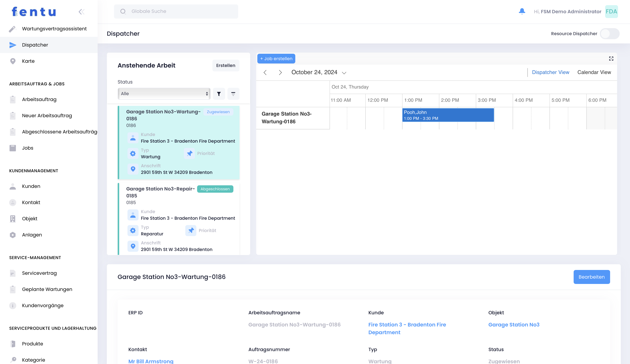Viewport: 630px width, 364px height.
Task: Click the Kundenvorgänge info icon
Action: coord(13,305)
